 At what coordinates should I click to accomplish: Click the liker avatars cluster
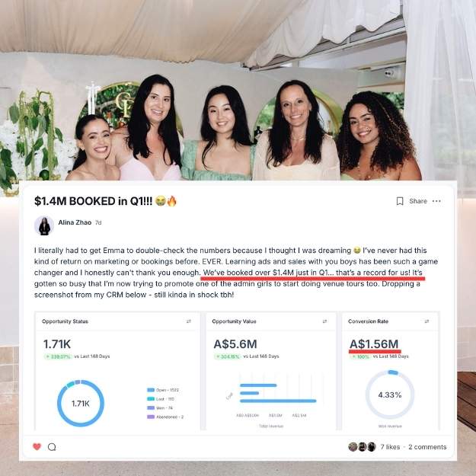[363, 447]
